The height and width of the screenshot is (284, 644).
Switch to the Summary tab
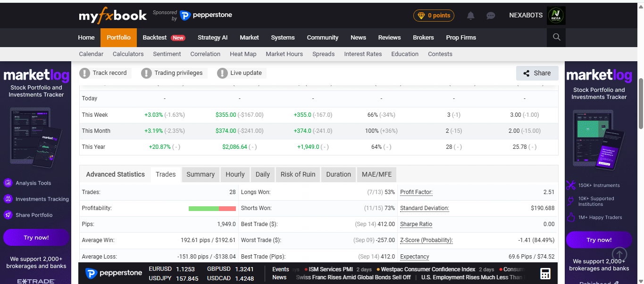(x=201, y=174)
